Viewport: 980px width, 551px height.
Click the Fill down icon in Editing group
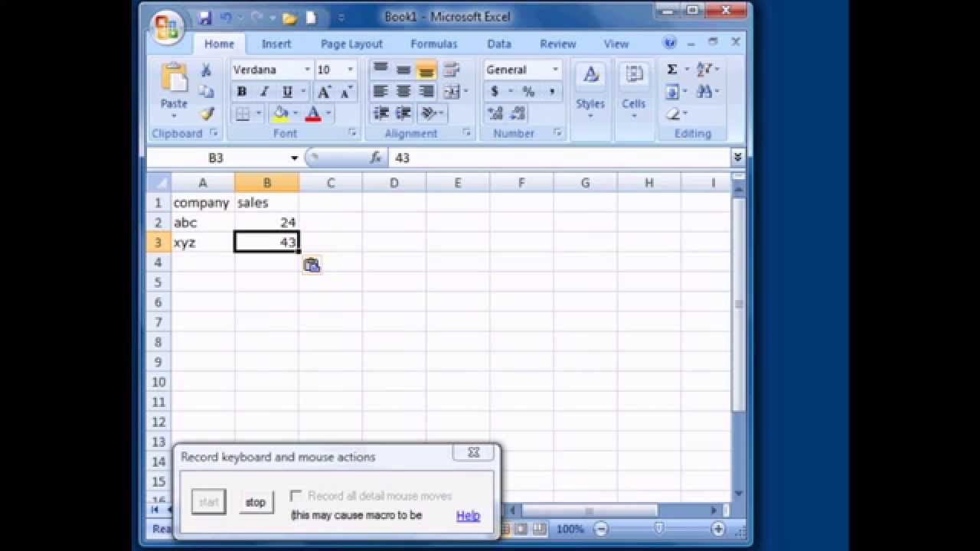671,92
